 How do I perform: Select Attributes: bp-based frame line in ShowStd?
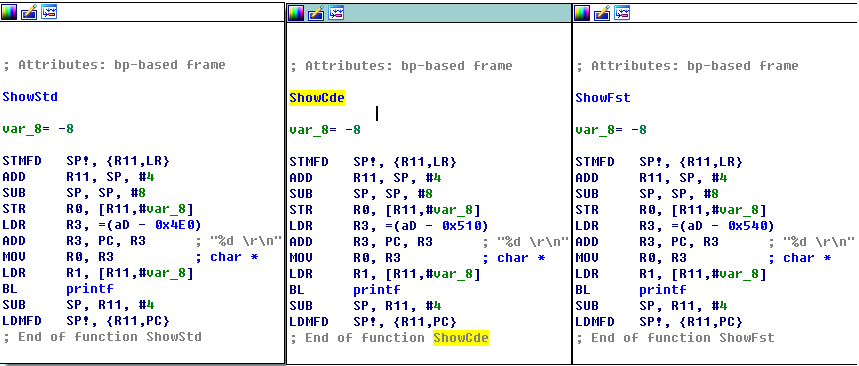114,65
